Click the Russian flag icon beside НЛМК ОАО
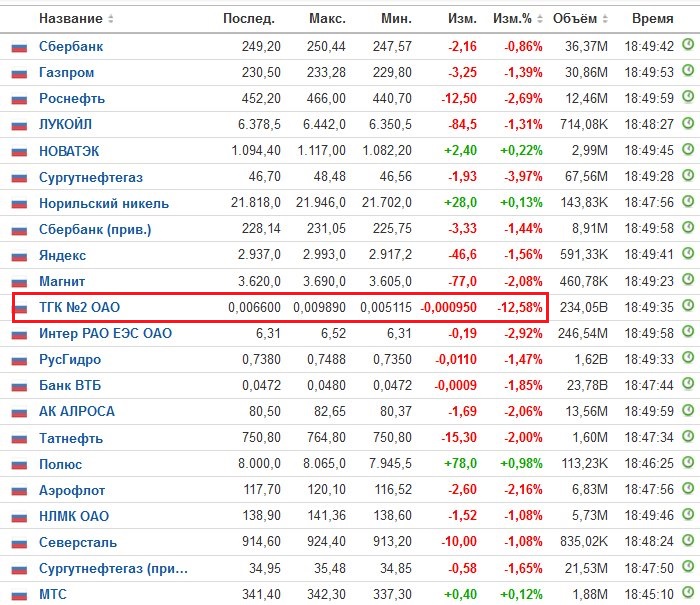Screen dimensions: 700x605 (19, 517)
